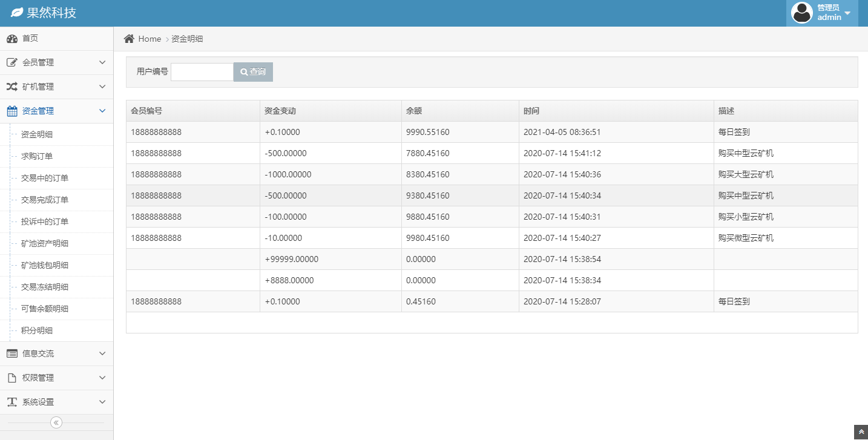Open 求购订单 submenu item
The image size is (868, 440).
(56, 156)
